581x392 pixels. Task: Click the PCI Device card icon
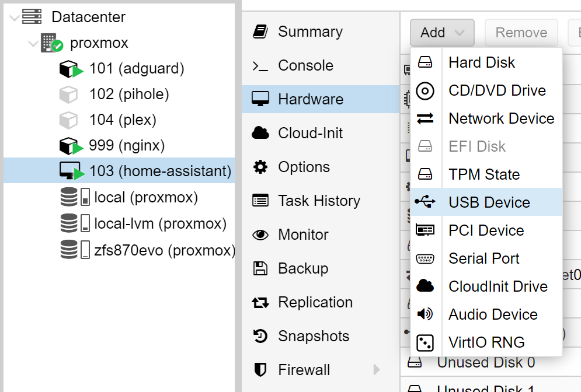(425, 230)
